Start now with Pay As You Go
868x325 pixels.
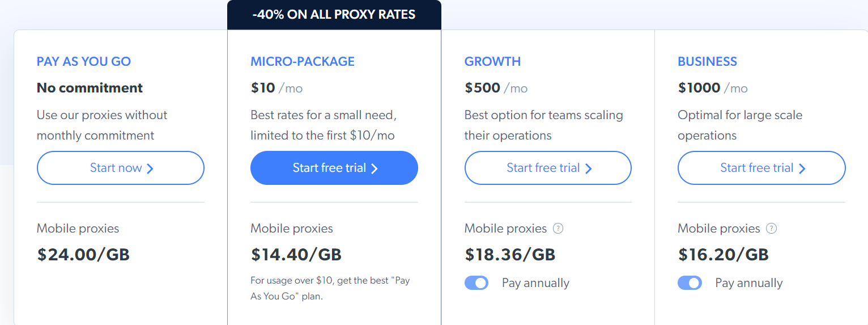(121, 168)
